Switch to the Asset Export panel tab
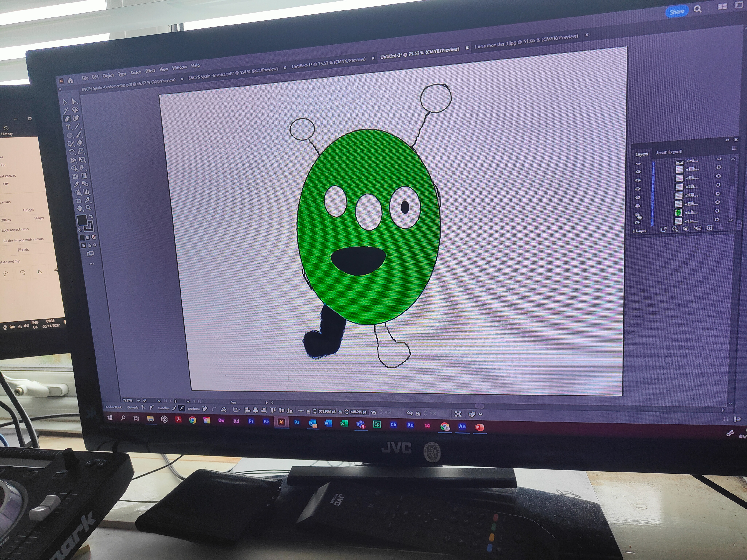The width and height of the screenshot is (747, 560). pos(669,152)
